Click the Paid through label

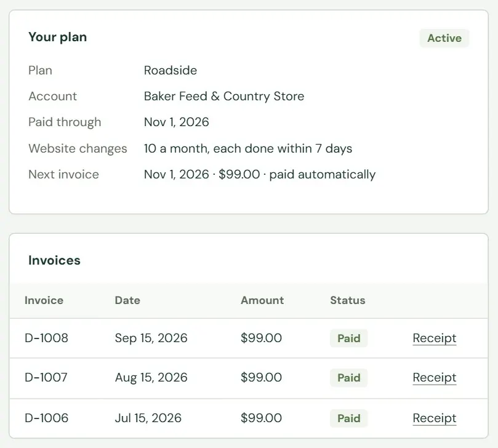click(65, 122)
